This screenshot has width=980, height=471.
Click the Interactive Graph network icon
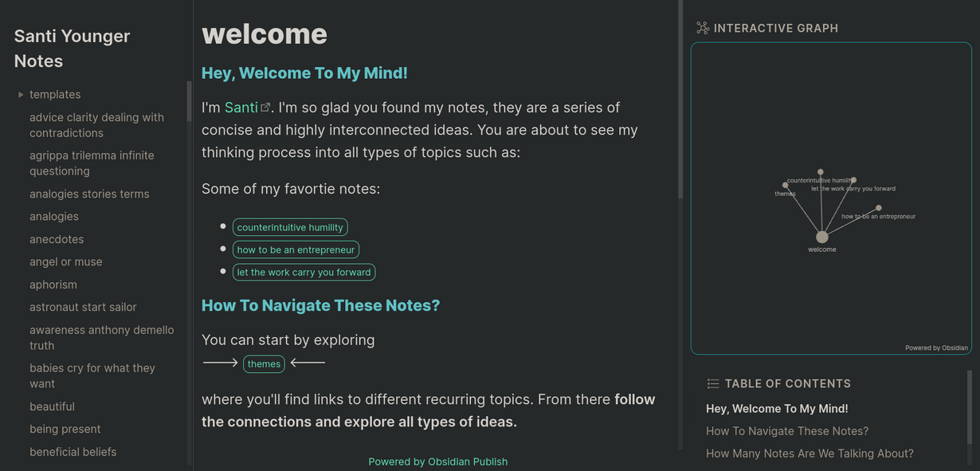pyautogui.click(x=703, y=28)
